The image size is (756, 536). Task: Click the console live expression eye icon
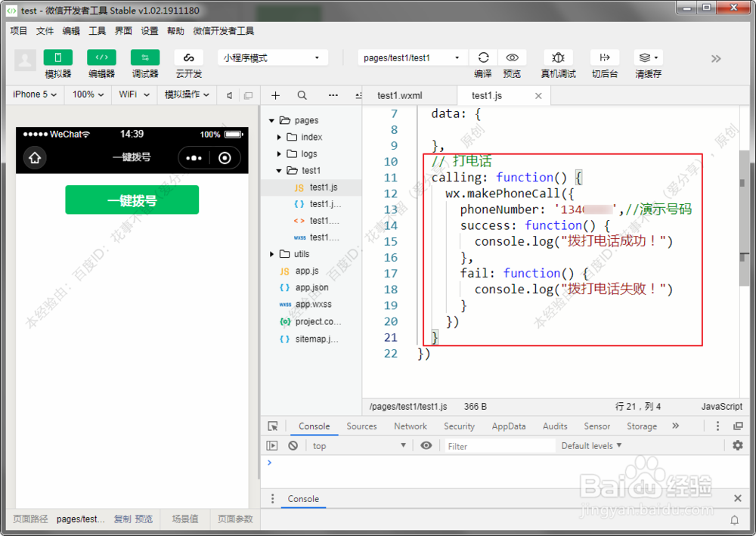pyautogui.click(x=426, y=445)
